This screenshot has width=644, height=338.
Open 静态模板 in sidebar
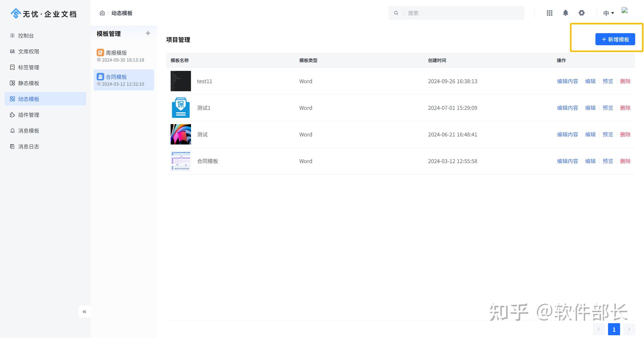tap(29, 83)
